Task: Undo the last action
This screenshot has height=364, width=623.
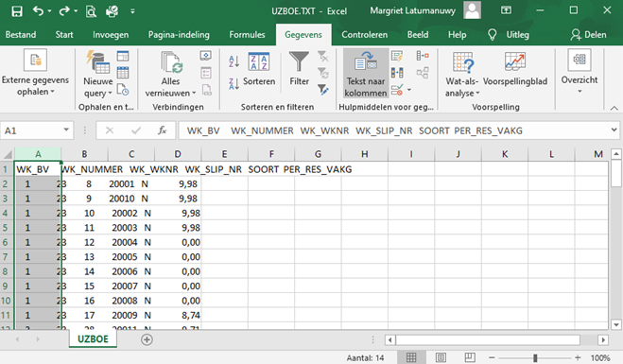Action: point(38,11)
